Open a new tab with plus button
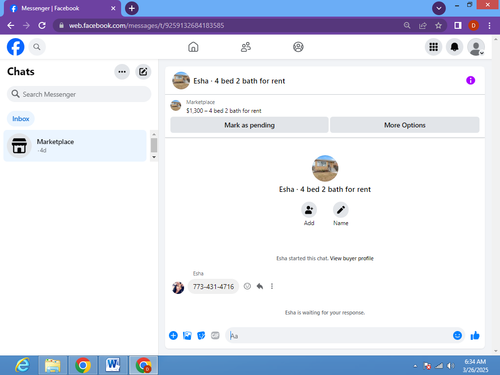Image resolution: width=500 pixels, height=375 pixels. coord(132,8)
